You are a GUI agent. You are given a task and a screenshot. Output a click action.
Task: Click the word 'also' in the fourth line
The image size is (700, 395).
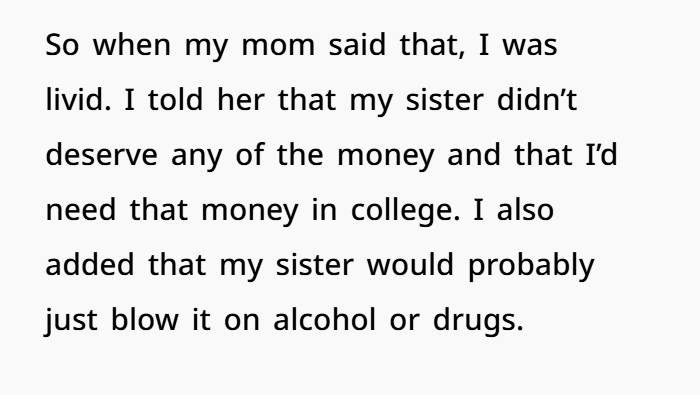[x=525, y=210]
